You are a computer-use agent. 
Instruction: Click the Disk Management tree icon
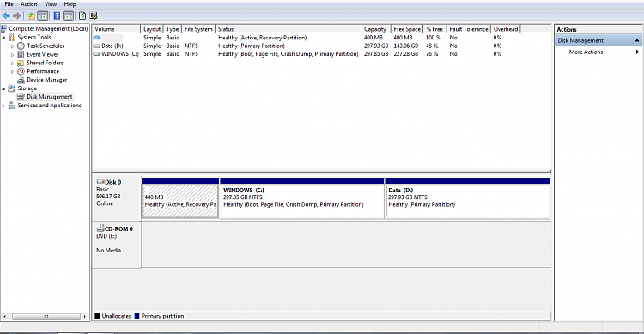[x=21, y=97]
